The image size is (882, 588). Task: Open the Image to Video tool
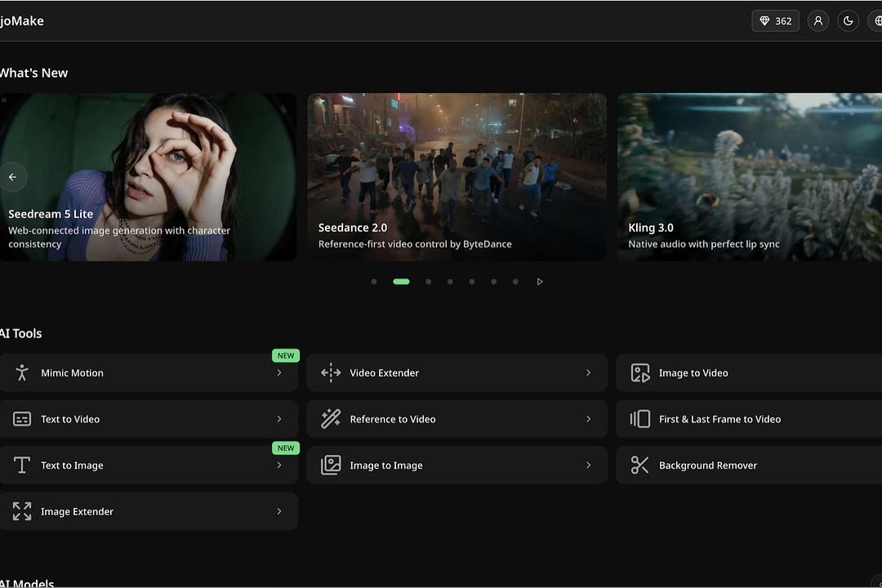[x=749, y=372]
